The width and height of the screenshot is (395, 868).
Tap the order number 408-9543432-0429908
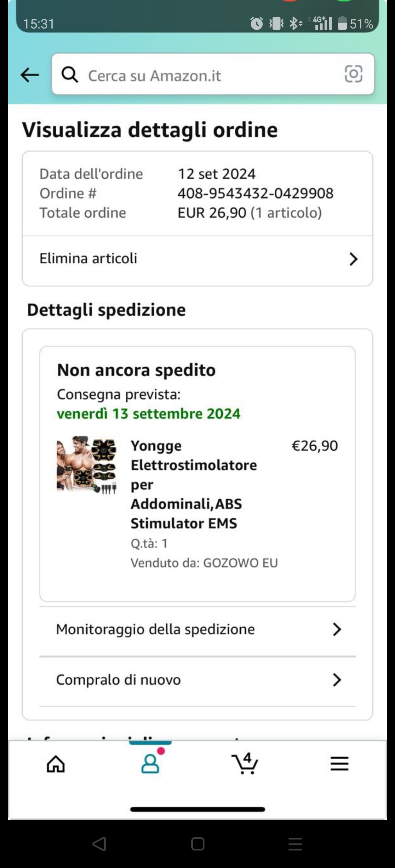click(255, 193)
